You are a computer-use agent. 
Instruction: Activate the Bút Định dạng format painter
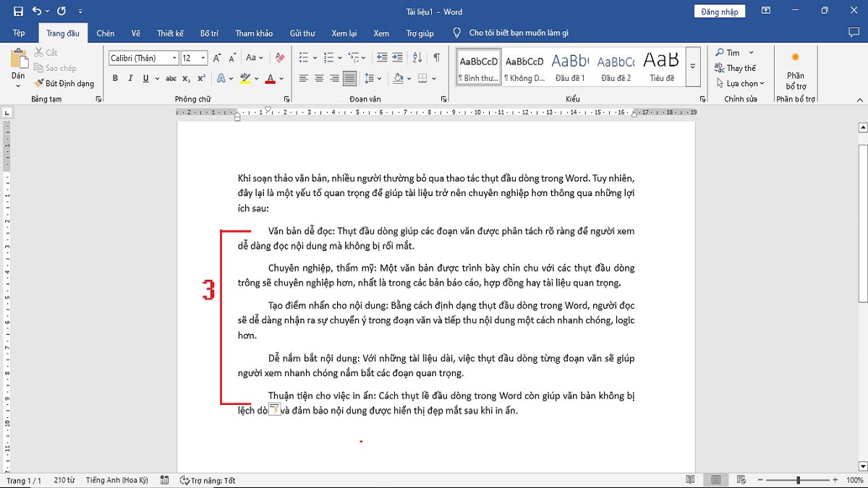point(64,83)
